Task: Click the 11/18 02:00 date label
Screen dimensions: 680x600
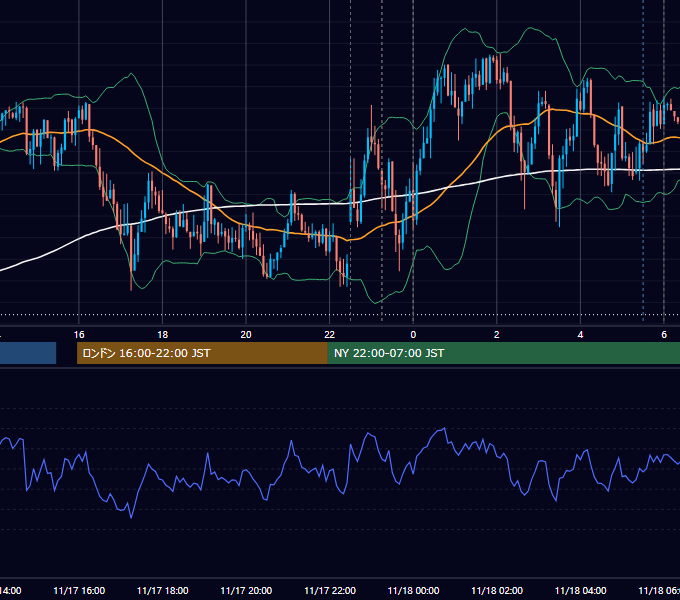Action: [x=497, y=590]
